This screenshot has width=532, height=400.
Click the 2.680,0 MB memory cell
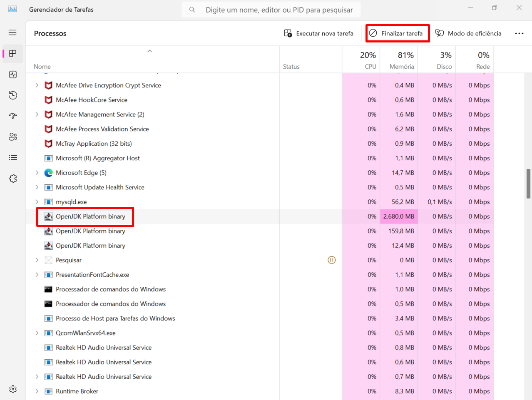click(x=399, y=216)
